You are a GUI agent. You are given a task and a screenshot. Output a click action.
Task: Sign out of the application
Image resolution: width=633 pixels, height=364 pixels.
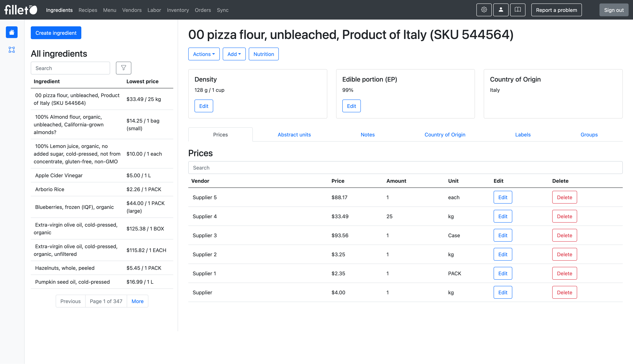click(x=614, y=10)
